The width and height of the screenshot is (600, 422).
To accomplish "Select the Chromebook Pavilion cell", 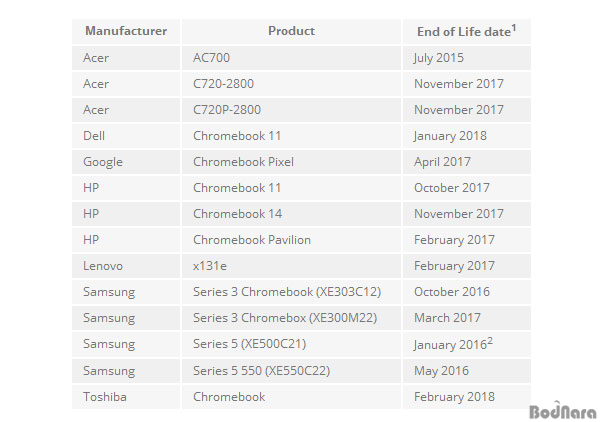I will pos(251,240).
